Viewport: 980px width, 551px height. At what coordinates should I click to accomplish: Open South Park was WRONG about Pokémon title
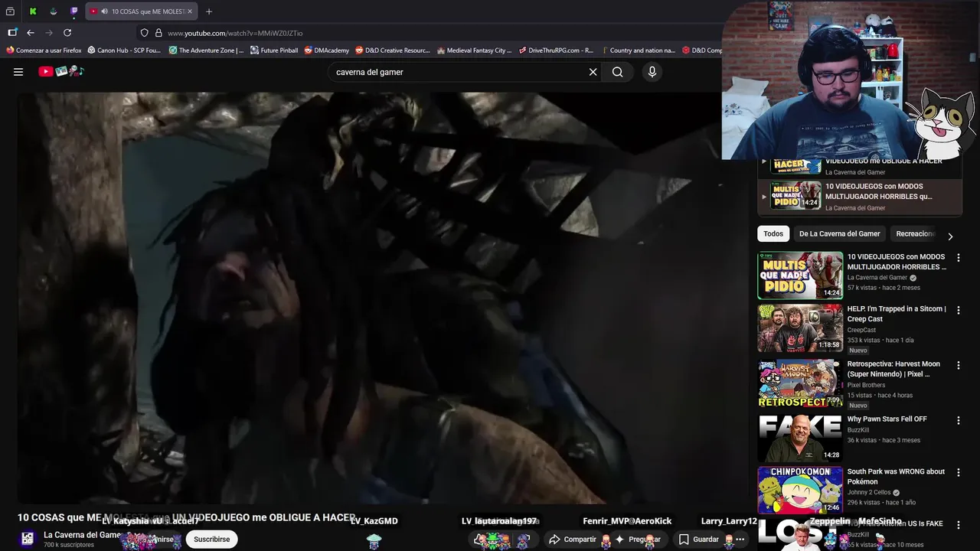[x=896, y=477]
